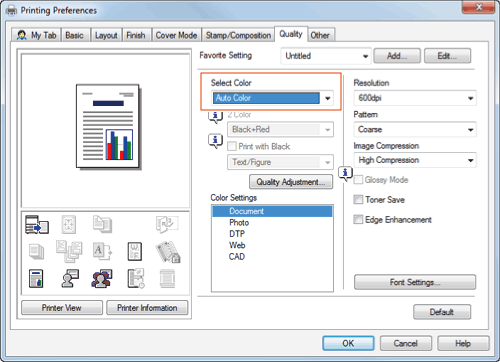Select Document in Color Settings list
The height and width of the screenshot is (362, 500).
point(272,211)
